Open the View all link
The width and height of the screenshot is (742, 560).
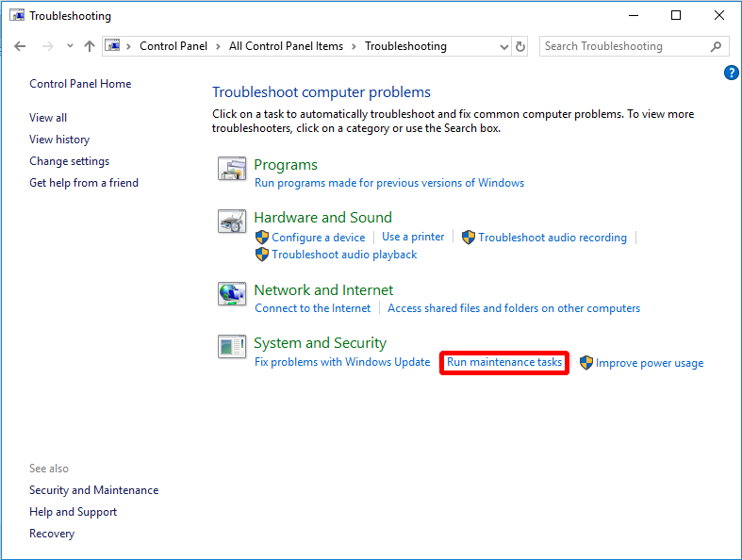click(48, 118)
